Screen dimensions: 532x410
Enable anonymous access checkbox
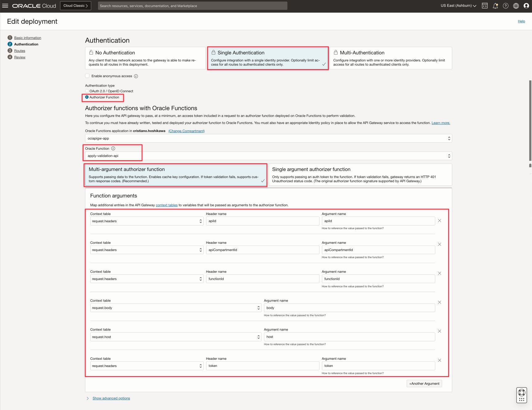point(87,76)
